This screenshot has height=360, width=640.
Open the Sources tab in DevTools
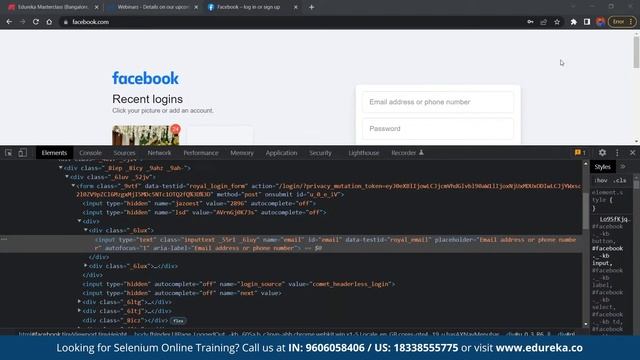(x=124, y=153)
